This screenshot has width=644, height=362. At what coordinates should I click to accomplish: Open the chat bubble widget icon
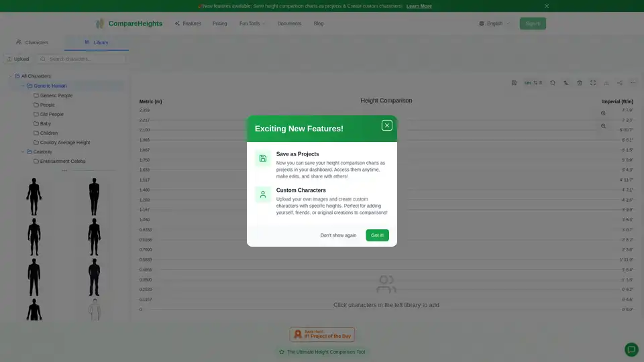click(631, 349)
